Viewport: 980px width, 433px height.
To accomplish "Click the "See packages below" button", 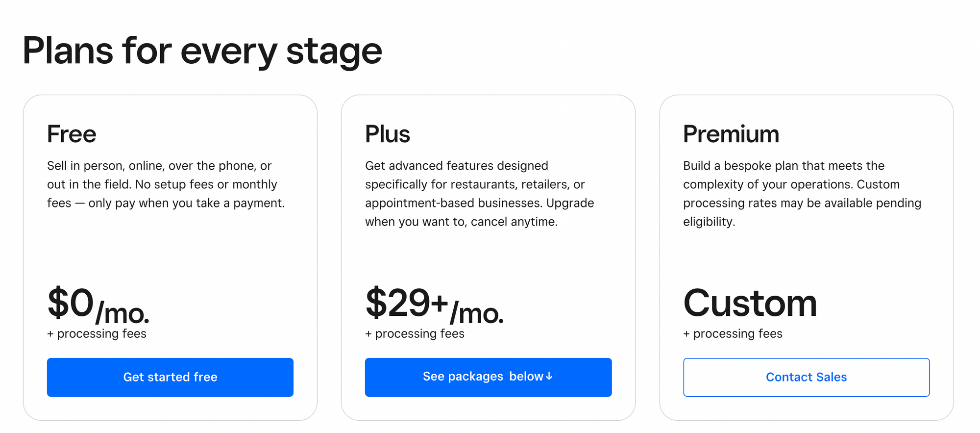I will tap(489, 377).
